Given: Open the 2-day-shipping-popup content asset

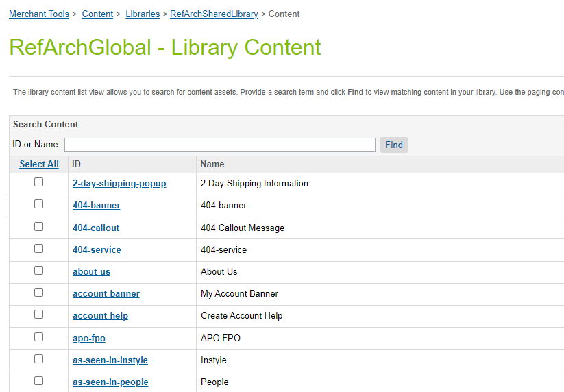Looking at the screenshot, I should point(119,184).
